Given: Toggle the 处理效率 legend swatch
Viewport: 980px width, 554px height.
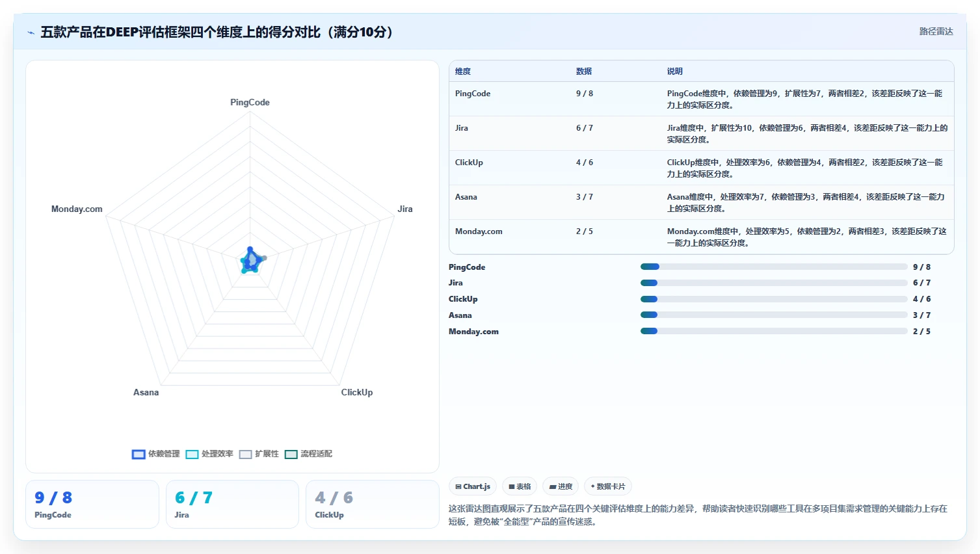Looking at the screenshot, I should click(x=192, y=455).
